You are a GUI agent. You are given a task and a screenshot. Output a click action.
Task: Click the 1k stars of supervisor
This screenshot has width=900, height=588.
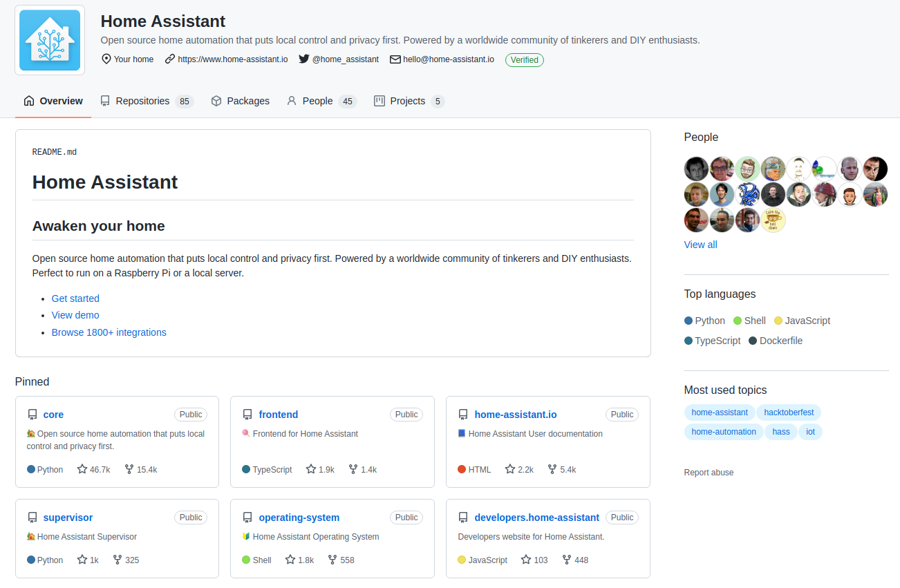coord(88,560)
